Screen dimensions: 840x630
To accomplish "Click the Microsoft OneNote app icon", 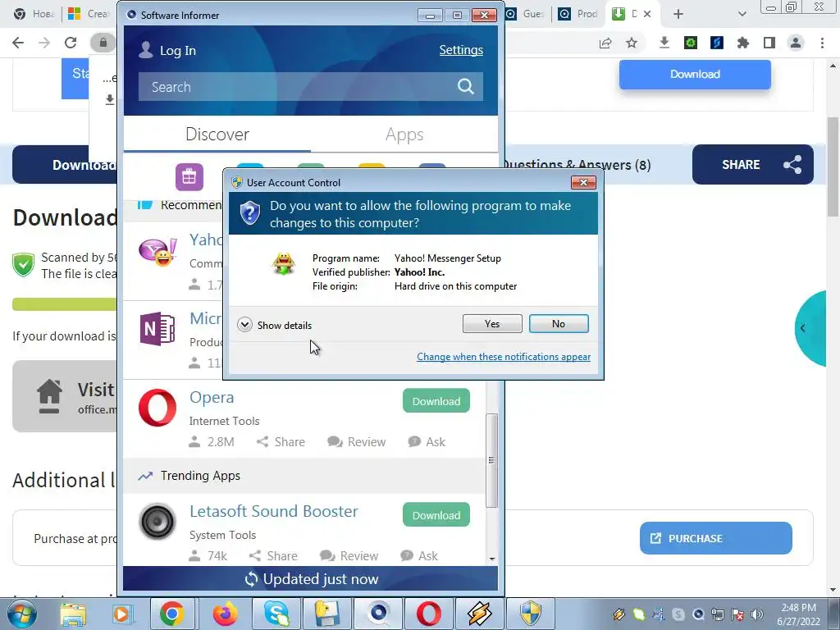I will [x=157, y=328].
